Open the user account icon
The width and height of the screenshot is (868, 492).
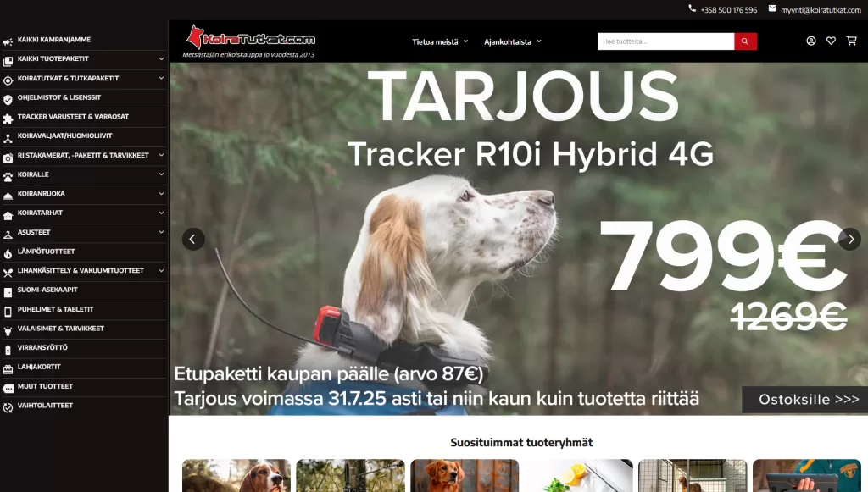(811, 41)
